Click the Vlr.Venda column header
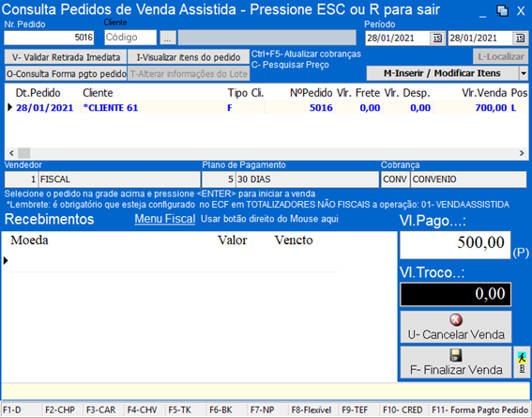Screen dimensions: 532x418 [484, 93]
